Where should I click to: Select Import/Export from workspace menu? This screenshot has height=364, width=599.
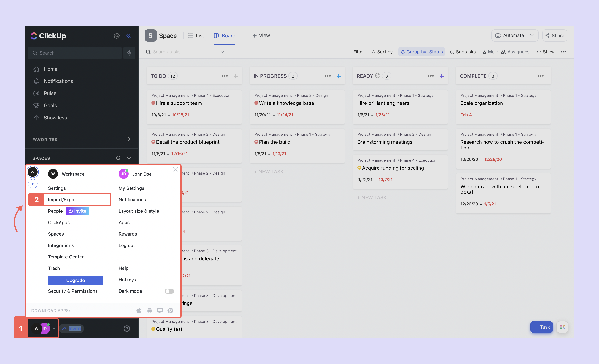pyautogui.click(x=63, y=200)
